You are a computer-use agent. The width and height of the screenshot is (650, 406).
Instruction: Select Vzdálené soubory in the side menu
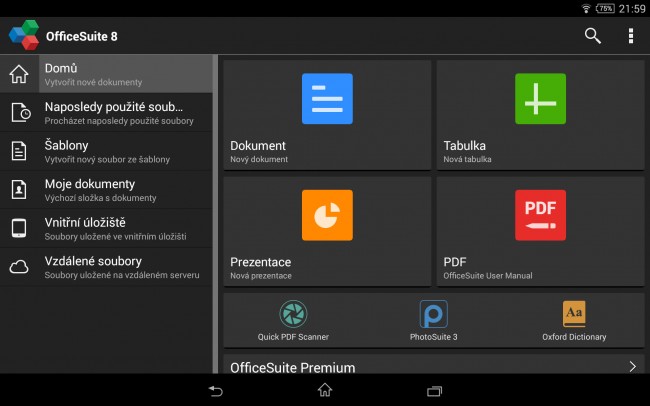(106, 267)
